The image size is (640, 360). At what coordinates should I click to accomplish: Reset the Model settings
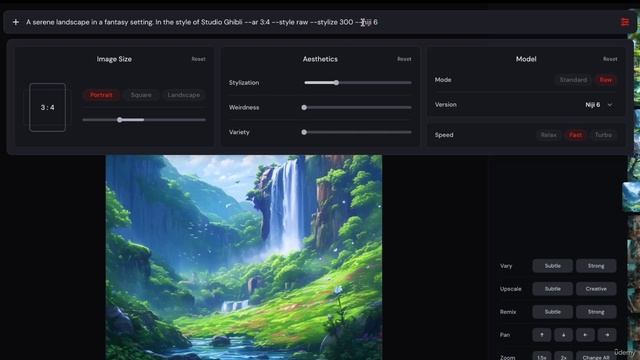(610, 59)
